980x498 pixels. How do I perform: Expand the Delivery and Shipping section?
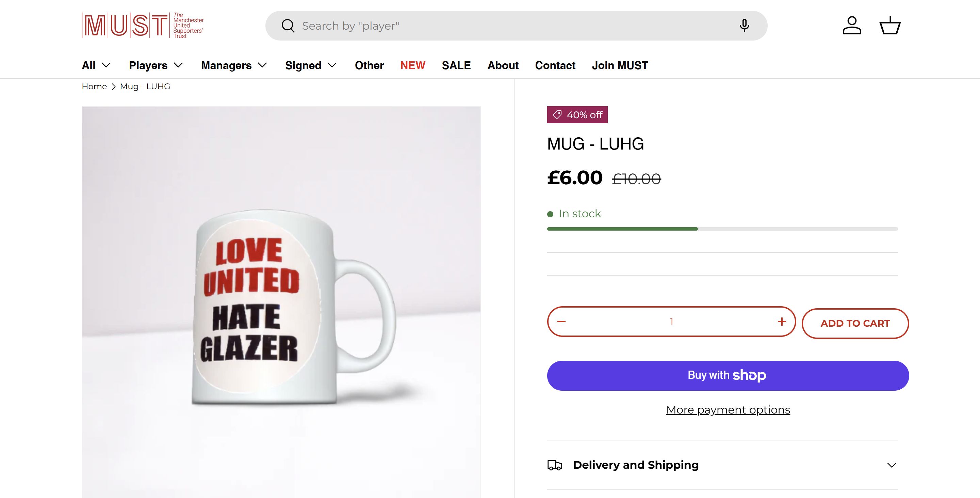[722, 465]
